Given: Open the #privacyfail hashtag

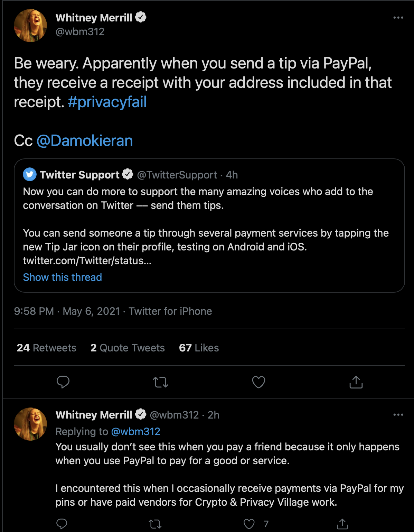Looking at the screenshot, I should click(107, 102).
